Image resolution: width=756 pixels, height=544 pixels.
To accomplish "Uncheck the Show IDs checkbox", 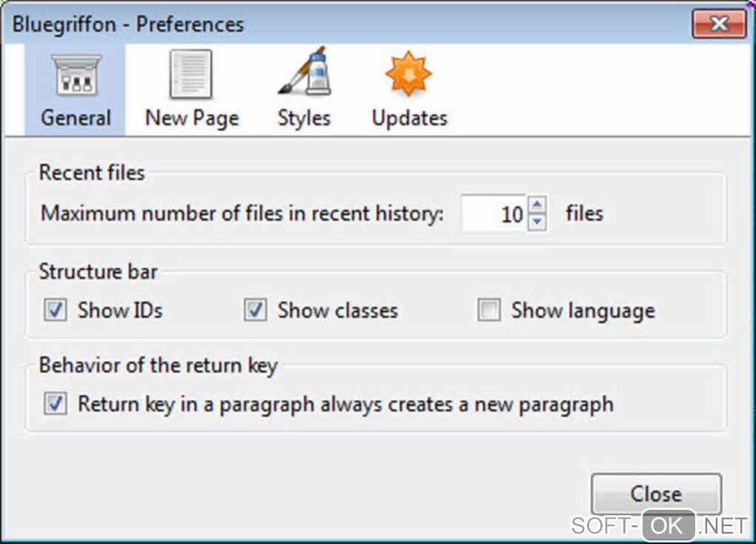I will 55,311.
